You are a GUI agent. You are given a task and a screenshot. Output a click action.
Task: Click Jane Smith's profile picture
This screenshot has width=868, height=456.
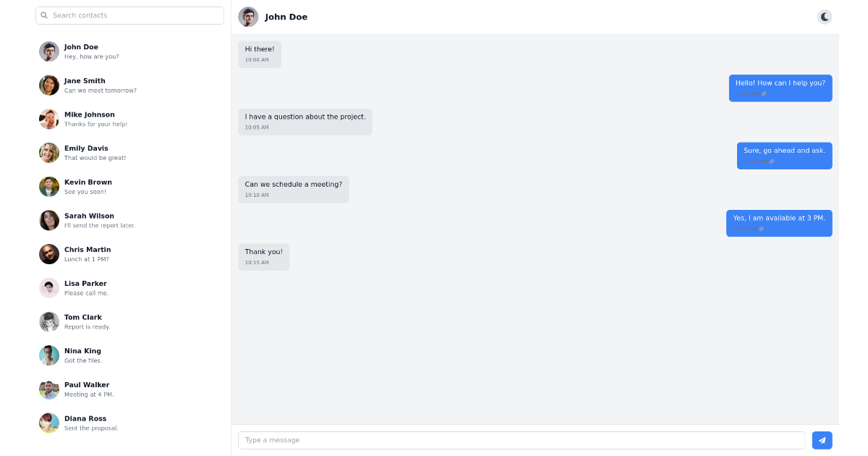pyautogui.click(x=49, y=85)
